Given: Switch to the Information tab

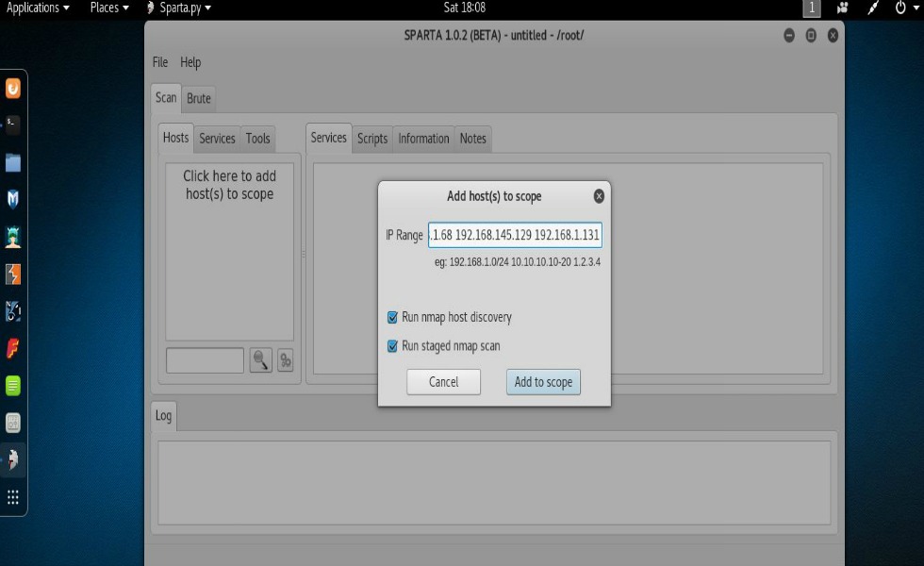Looking at the screenshot, I should 423,139.
